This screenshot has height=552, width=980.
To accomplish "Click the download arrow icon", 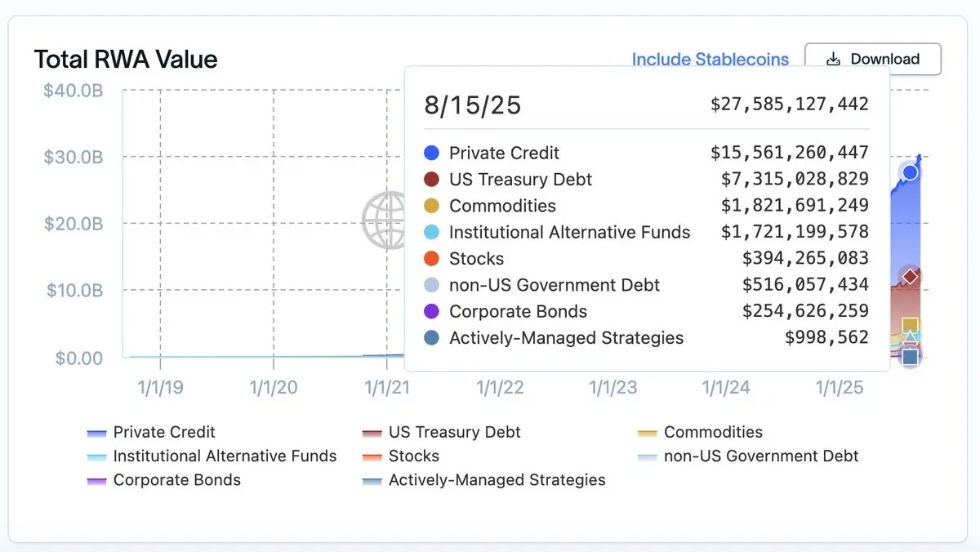I will pos(833,59).
